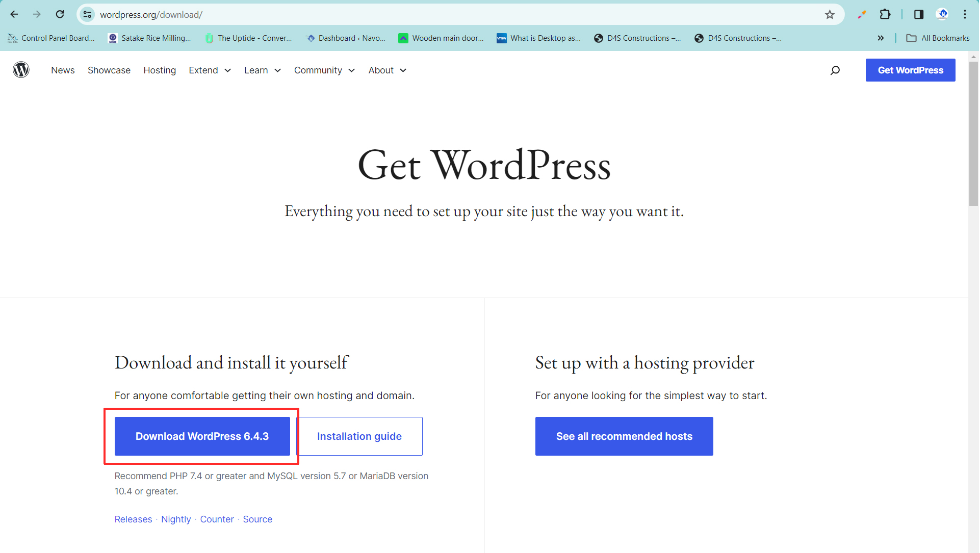Open the search on WordPress.org

(835, 70)
